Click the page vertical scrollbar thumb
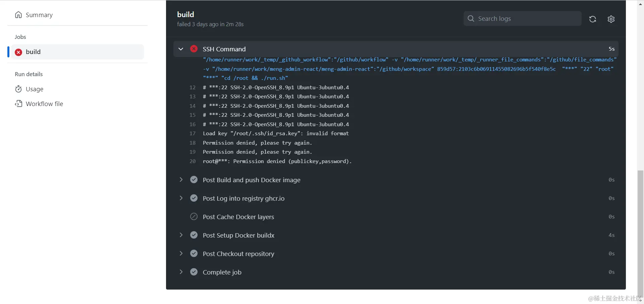Viewport: 644px width, 304px height. pos(640,235)
